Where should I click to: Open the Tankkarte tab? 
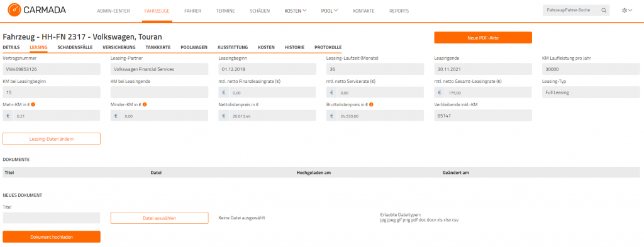pos(158,47)
